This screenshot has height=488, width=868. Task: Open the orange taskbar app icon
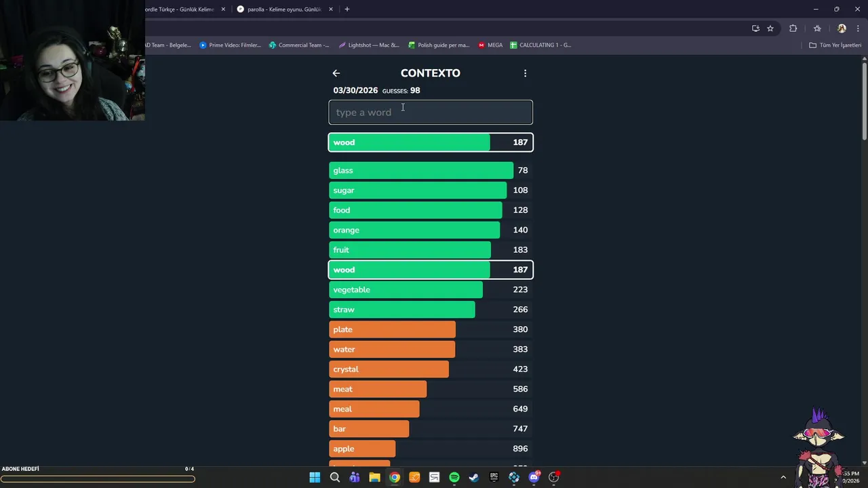(414, 477)
